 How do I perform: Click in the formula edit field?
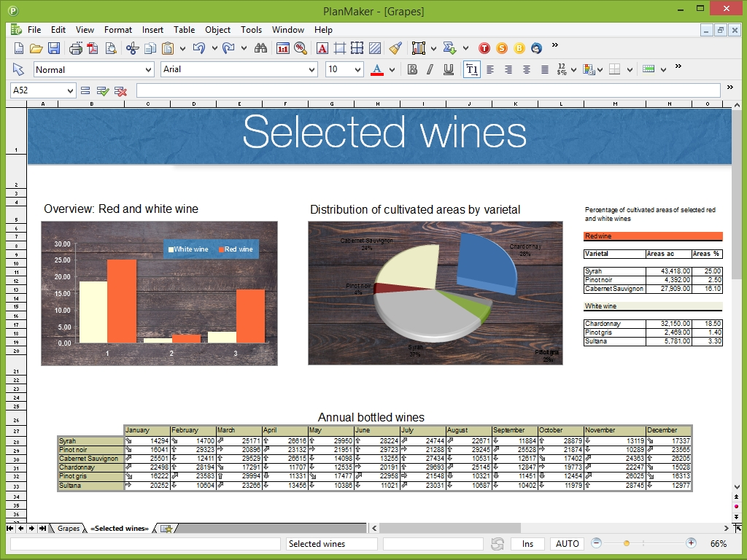point(428,90)
